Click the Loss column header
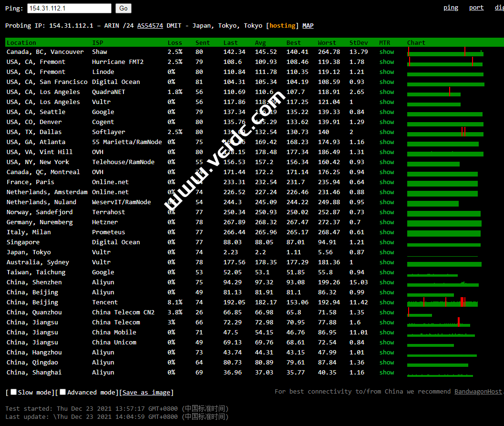The height and width of the screenshot is (426, 504). tap(175, 43)
